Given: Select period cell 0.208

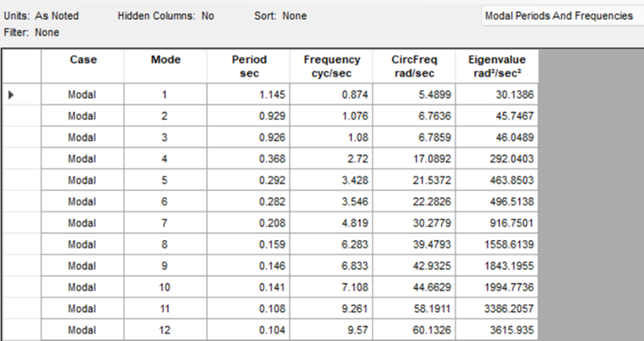Looking at the screenshot, I should [x=249, y=223].
